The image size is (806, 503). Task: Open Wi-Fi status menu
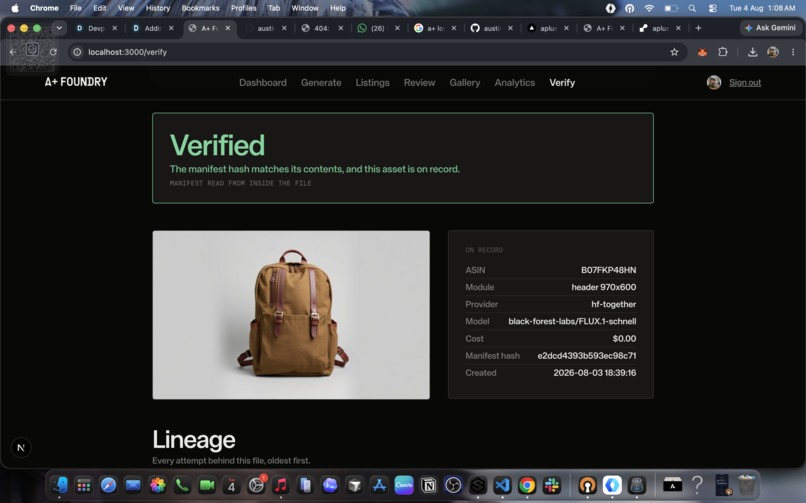[x=649, y=8]
